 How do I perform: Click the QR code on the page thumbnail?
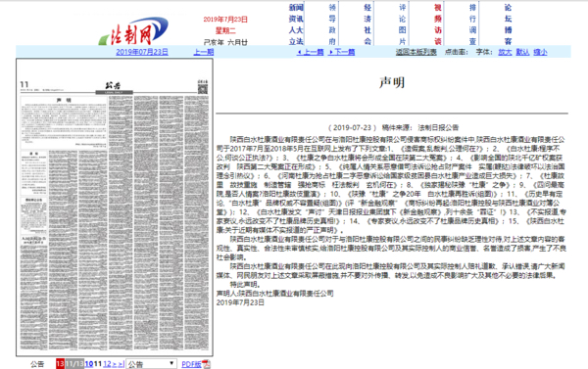pos(203,89)
